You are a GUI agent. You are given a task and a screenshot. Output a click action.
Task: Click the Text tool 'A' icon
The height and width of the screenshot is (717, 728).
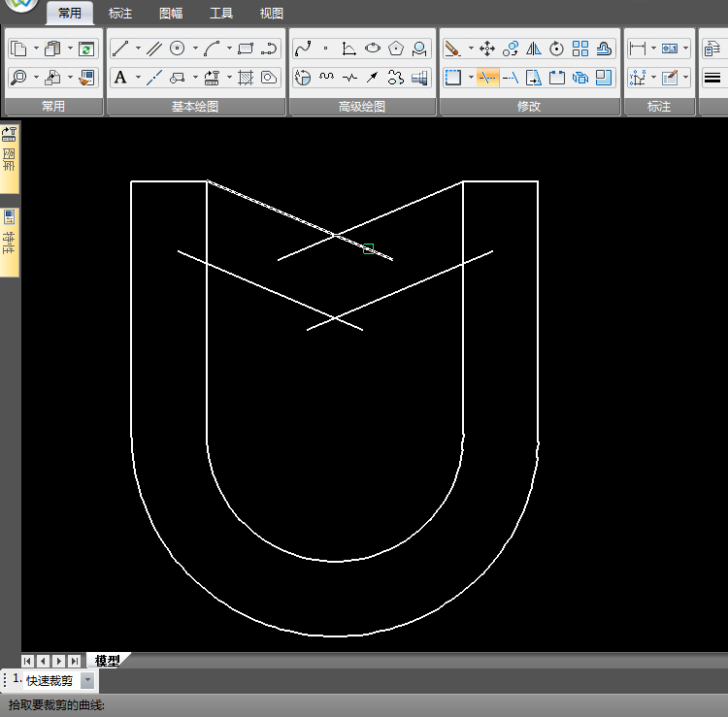(120, 78)
